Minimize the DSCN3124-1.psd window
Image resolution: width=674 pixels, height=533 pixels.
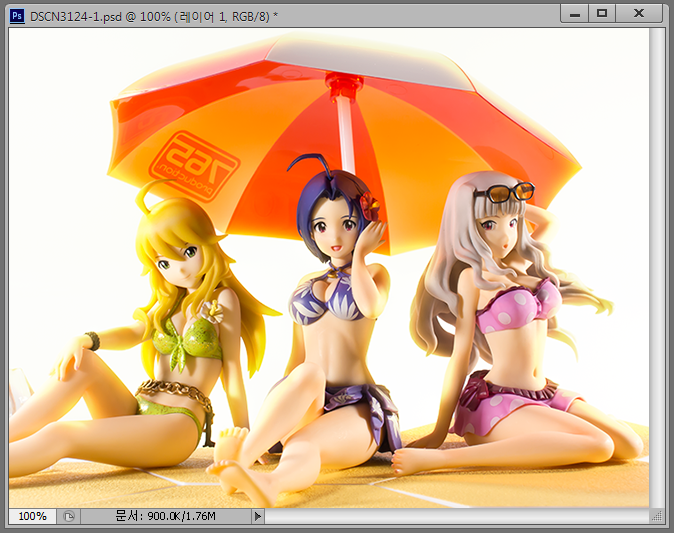click(x=575, y=14)
